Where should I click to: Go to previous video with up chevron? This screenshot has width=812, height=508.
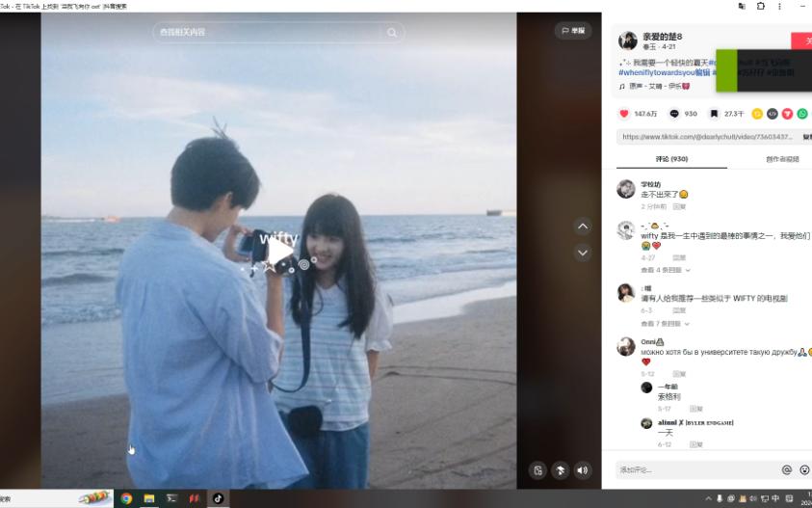(583, 227)
